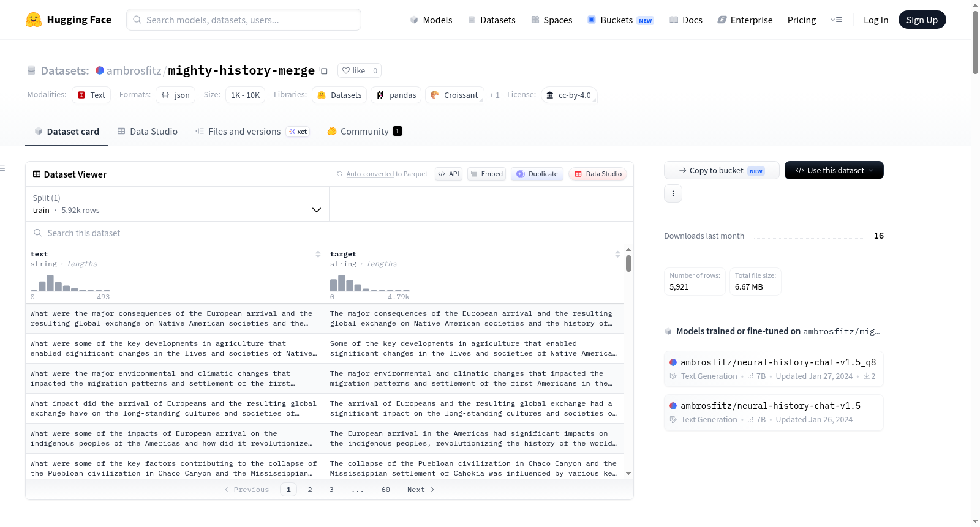980x527 pixels.
Task: Show the +1 additional libraries
Action: (x=494, y=95)
